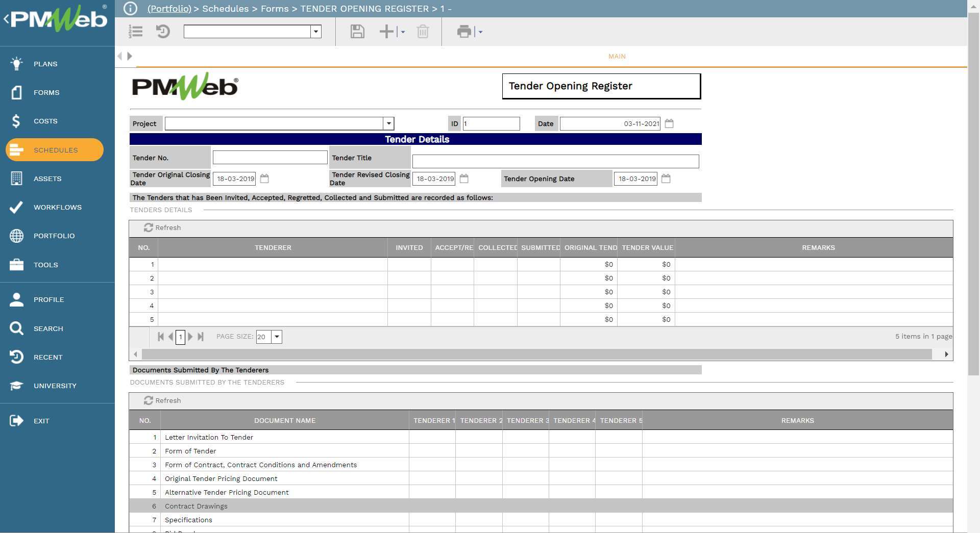980x533 pixels.
Task: Open the history toolbar icon
Action: pos(163,32)
